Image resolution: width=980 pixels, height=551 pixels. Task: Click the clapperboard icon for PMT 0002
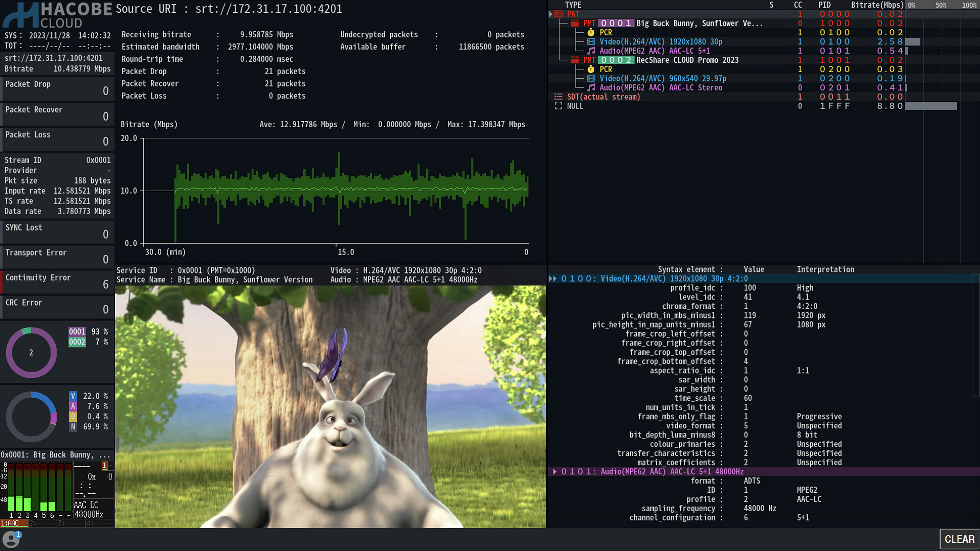point(575,60)
